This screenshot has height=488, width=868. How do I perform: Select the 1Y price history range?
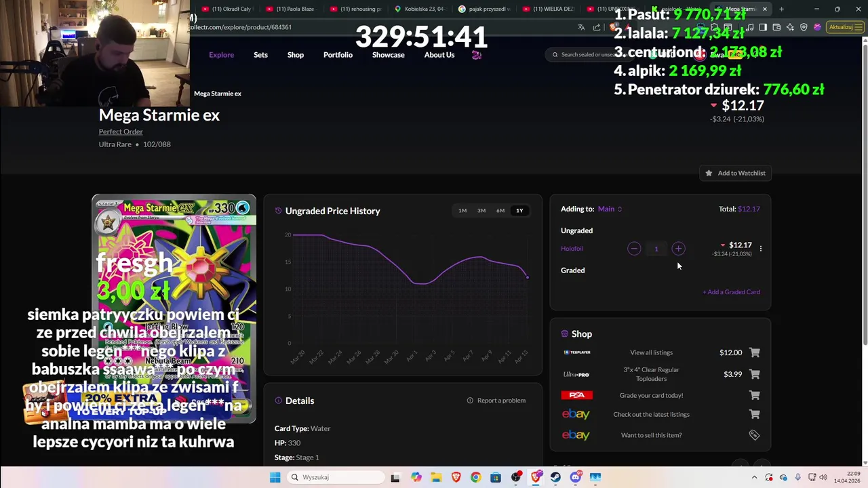tap(519, 211)
